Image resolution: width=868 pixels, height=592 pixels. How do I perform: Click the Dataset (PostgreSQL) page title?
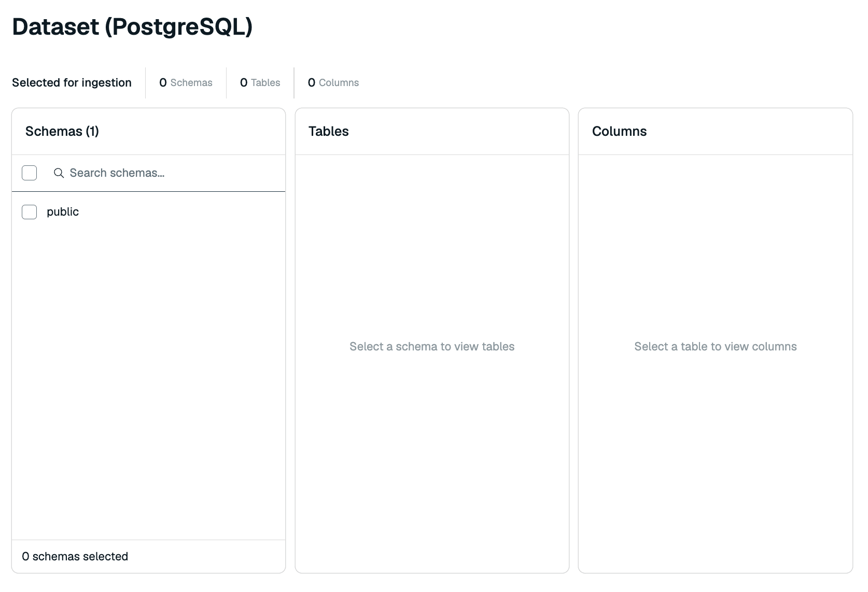(x=132, y=27)
